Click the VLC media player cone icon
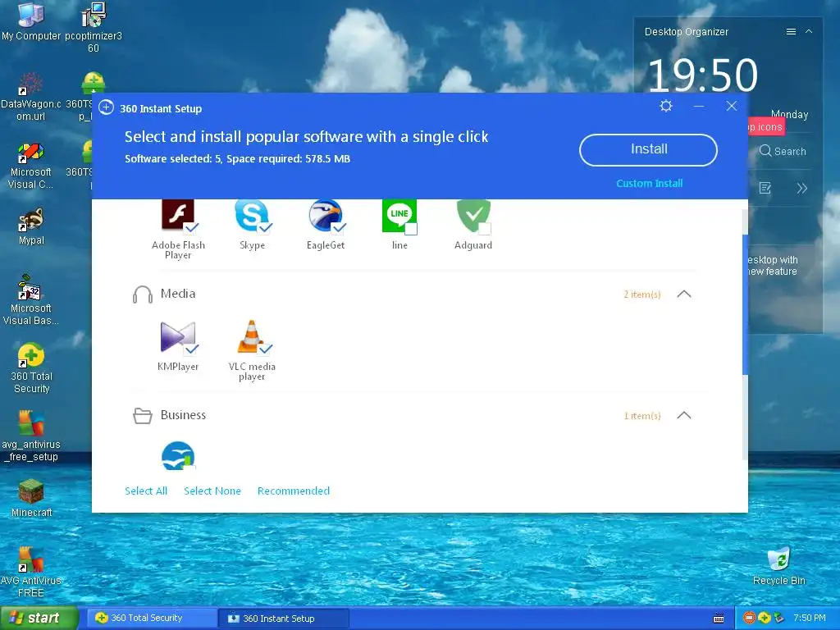This screenshot has height=630, width=840. [251, 337]
